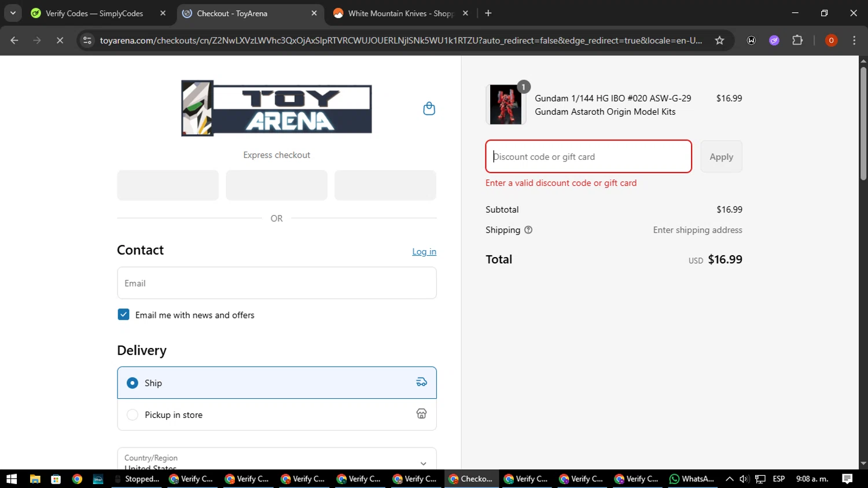Click the Gundam Astaroth product thumbnail
868x488 pixels.
coord(505,105)
